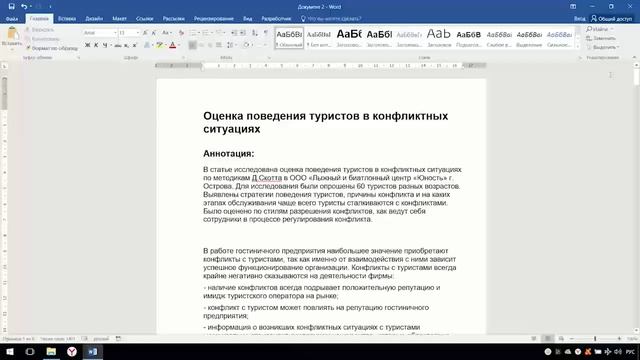Click Найти (Find) button
The height and width of the screenshot is (360, 640).
(x=598, y=29)
